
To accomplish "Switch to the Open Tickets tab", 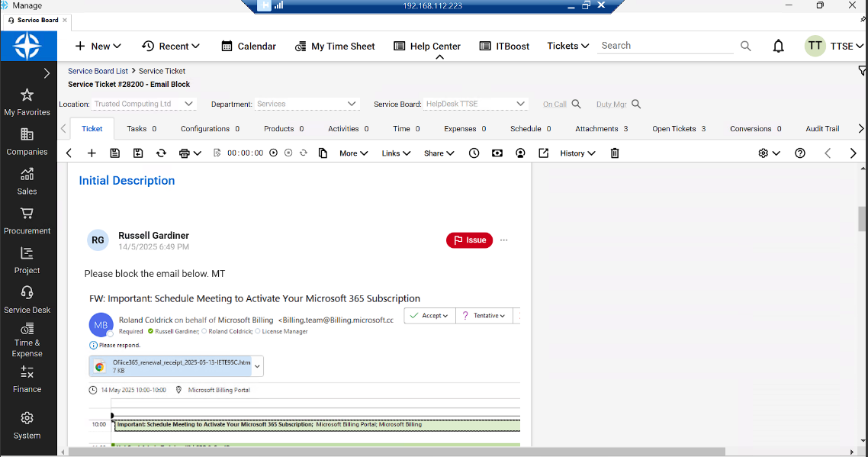I will (679, 128).
